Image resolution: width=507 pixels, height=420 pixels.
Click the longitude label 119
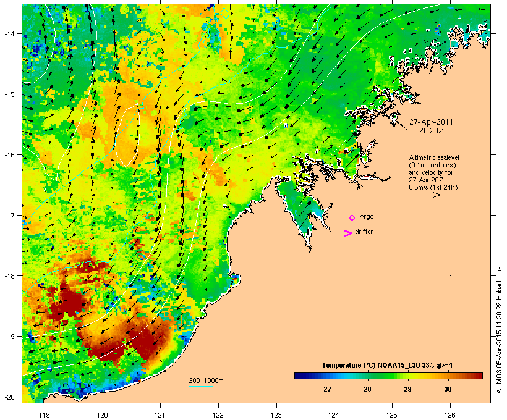(x=45, y=415)
